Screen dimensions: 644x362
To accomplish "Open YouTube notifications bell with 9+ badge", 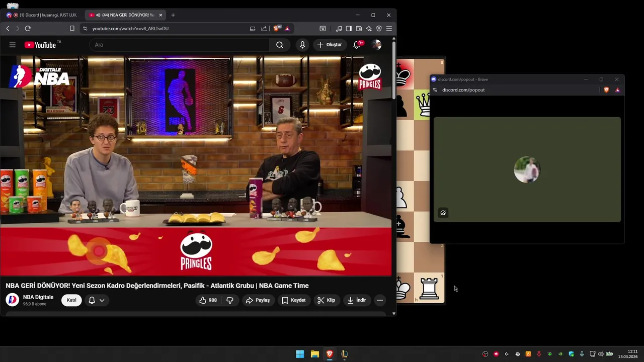I will coord(357,45).
